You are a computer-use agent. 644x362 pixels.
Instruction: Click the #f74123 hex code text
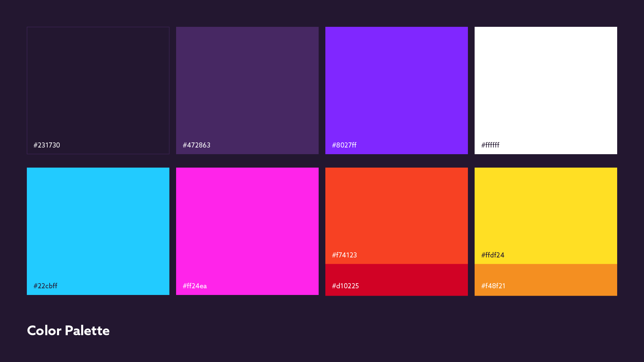click(x=344, y=255)
